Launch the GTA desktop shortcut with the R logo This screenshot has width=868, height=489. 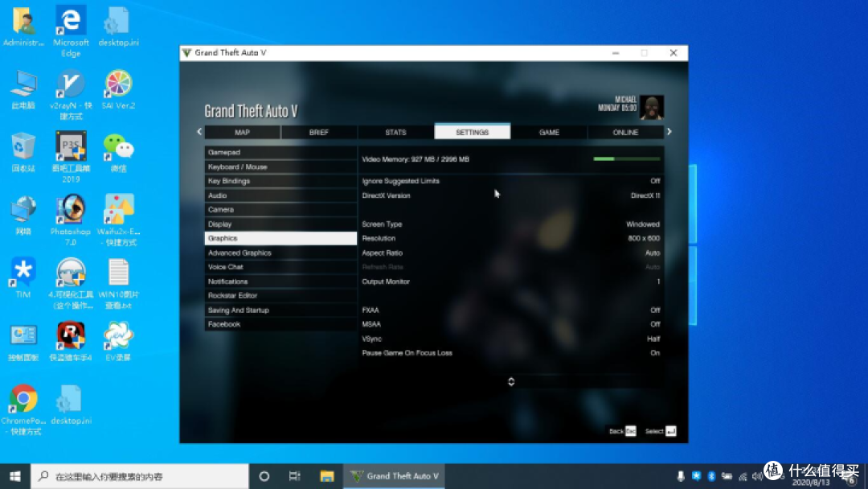[71, 342]
